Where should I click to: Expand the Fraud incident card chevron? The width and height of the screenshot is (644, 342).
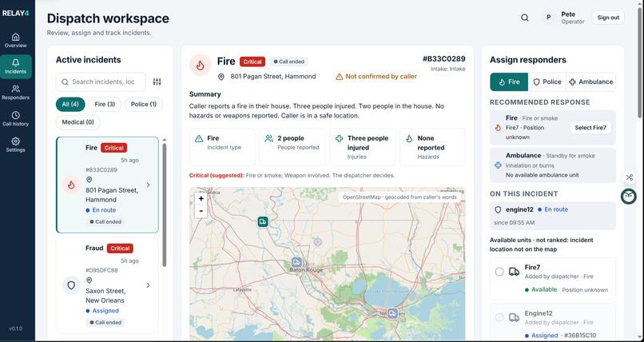point(149,285)
